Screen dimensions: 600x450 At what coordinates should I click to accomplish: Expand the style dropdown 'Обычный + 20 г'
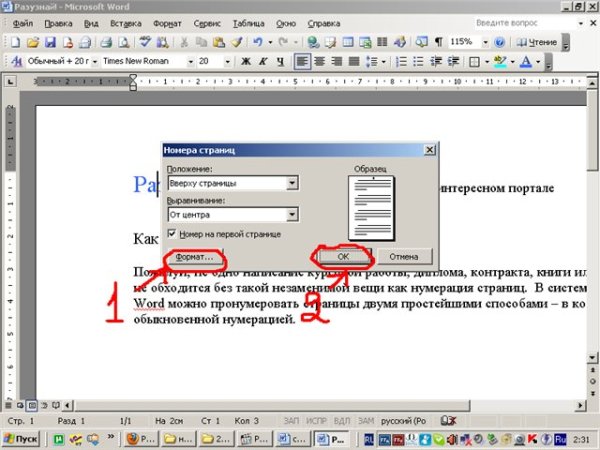(95, 62)
